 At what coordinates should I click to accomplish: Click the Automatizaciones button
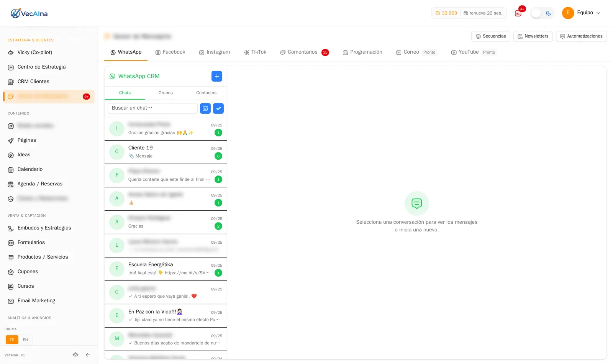(x=581, y=36)
